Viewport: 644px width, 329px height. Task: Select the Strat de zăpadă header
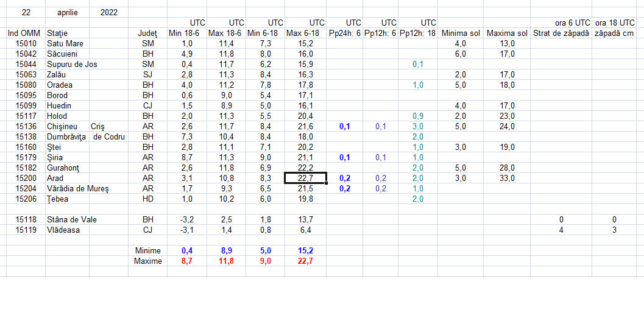tap(561, 34)
